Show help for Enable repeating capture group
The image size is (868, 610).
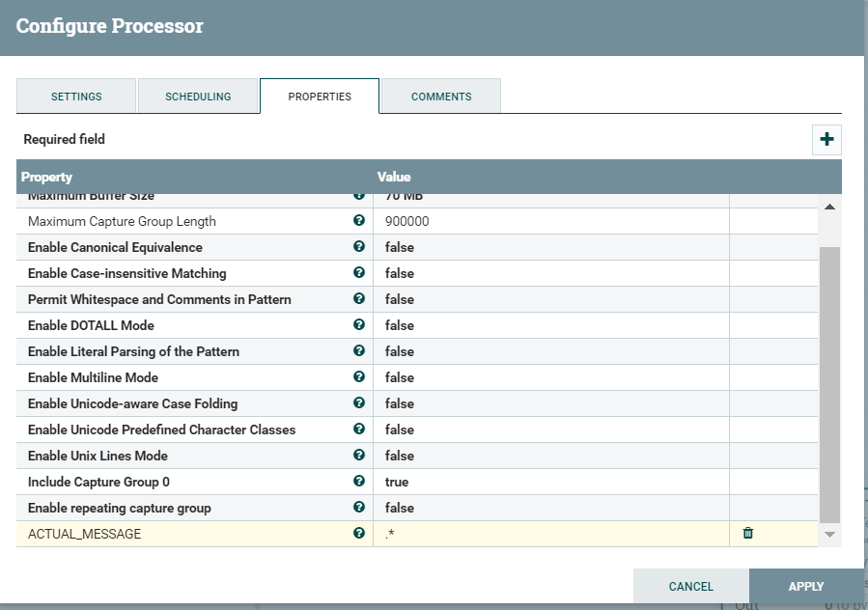[359, 508]
